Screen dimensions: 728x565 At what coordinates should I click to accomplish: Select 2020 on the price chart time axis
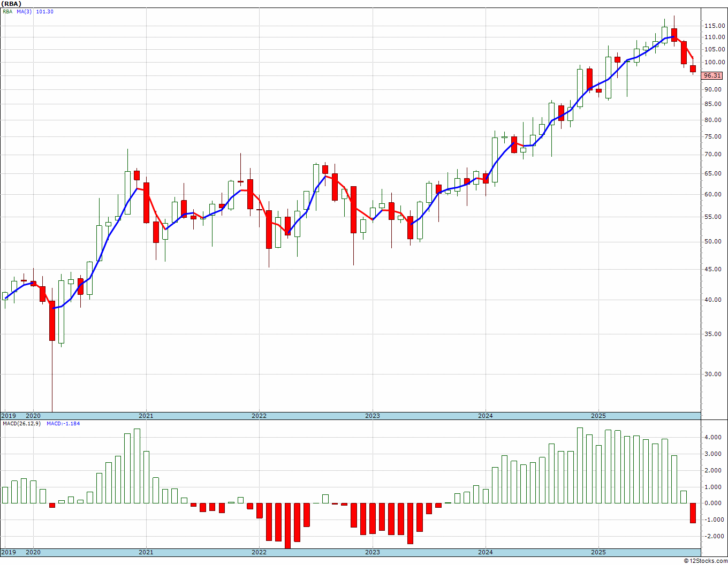click(33, 416)
